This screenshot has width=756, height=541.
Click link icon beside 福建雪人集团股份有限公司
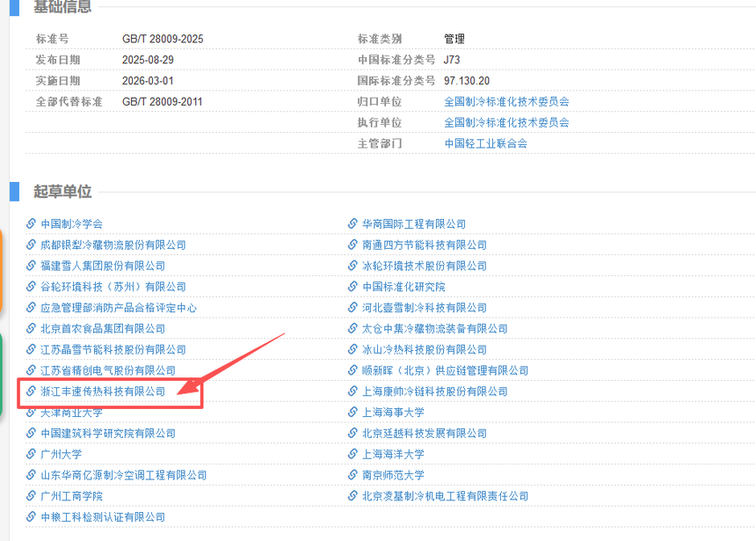tap(32, 266)
